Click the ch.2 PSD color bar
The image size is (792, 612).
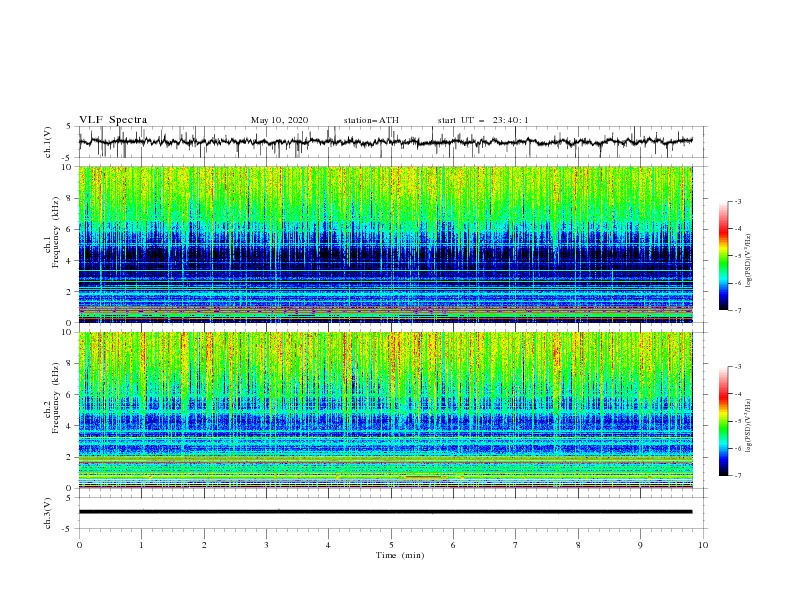[x=723, y=421]
